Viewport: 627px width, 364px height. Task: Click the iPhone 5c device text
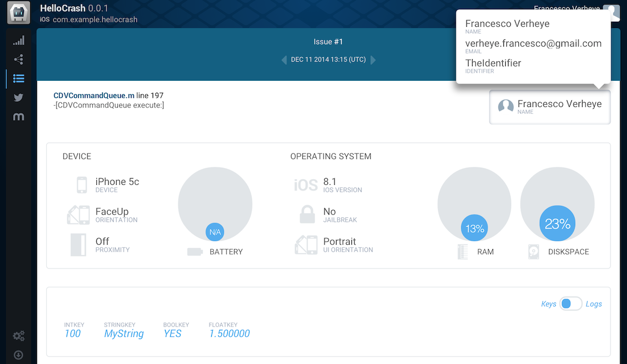coord(117,182)
